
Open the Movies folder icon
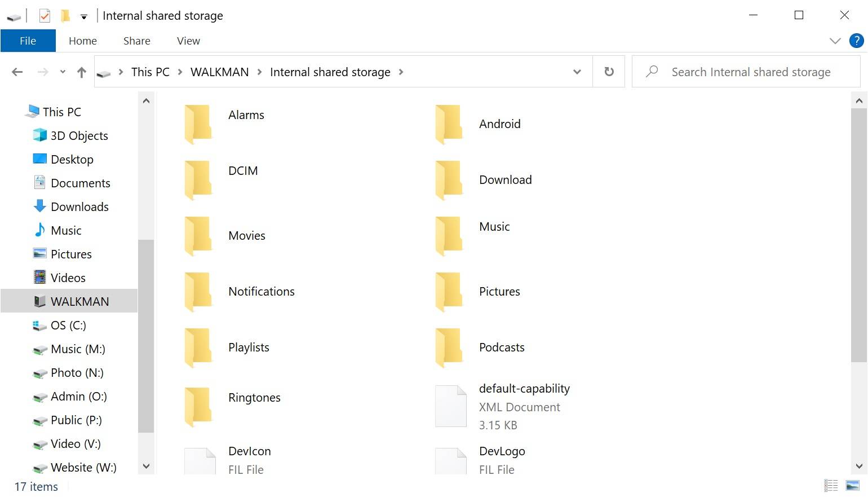[198, 236]
